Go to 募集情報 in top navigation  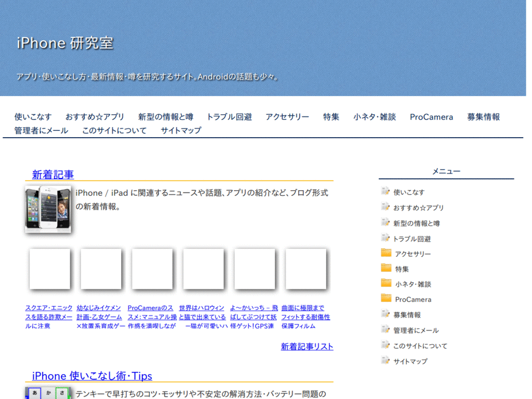(483, 117)
